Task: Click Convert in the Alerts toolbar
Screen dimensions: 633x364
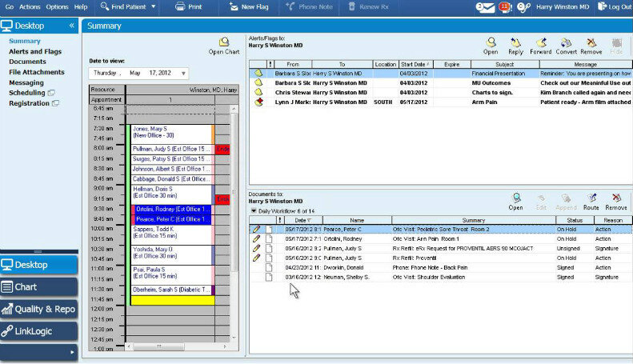Action: coord(567,45)
